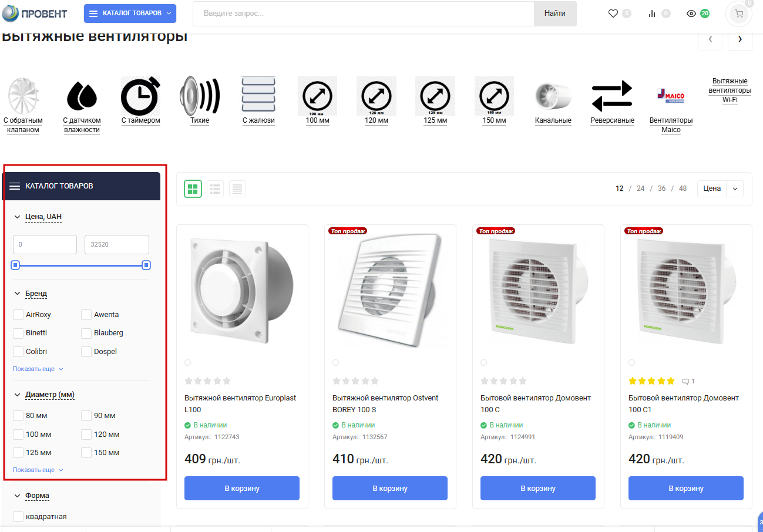Open the shopping cart icon
763x532 pixels.
(x=738, y=14)
